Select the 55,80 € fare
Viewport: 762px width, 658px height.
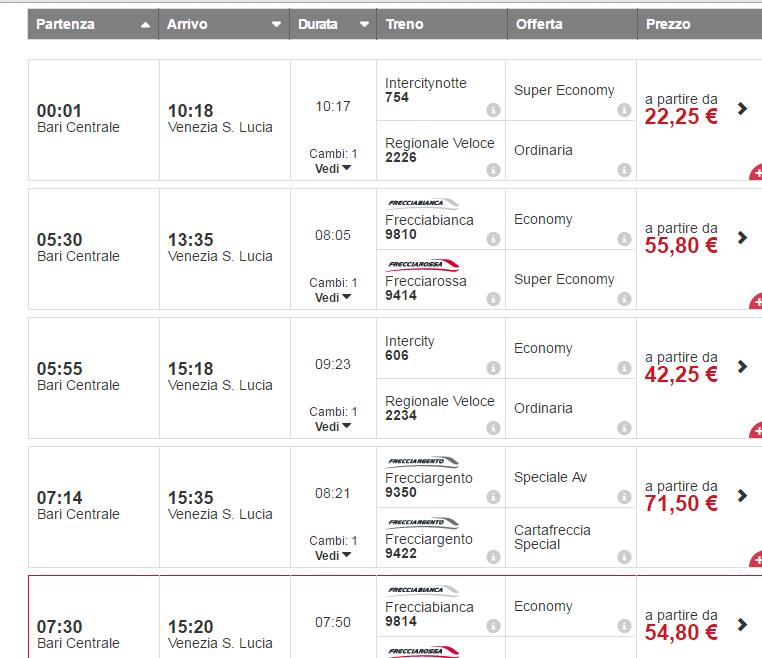click(681, 245)
